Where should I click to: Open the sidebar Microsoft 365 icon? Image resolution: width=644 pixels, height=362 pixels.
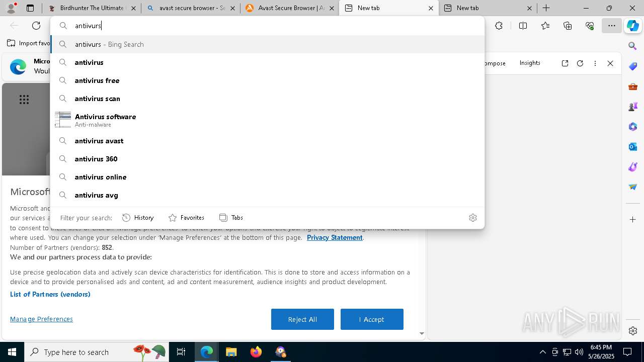(633, 127)
